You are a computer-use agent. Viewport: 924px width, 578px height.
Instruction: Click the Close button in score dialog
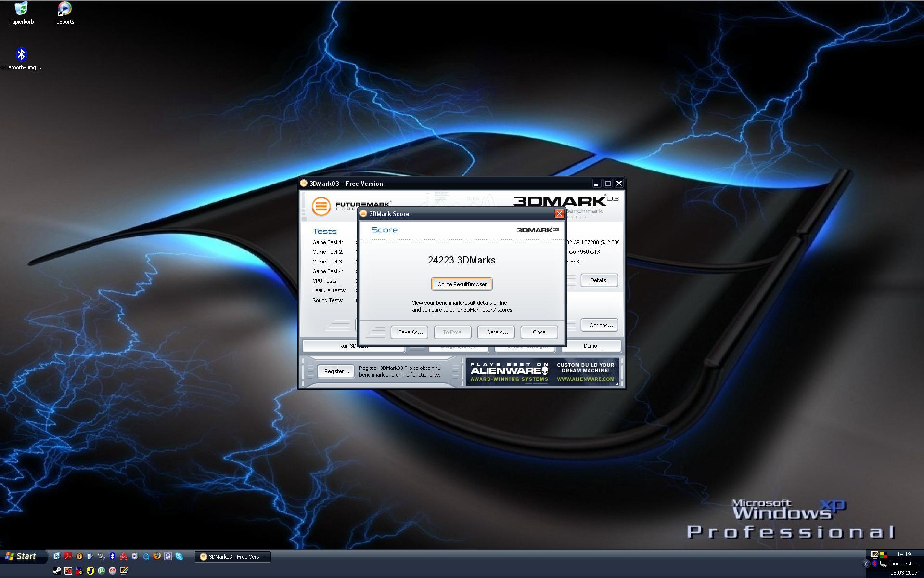539,332
